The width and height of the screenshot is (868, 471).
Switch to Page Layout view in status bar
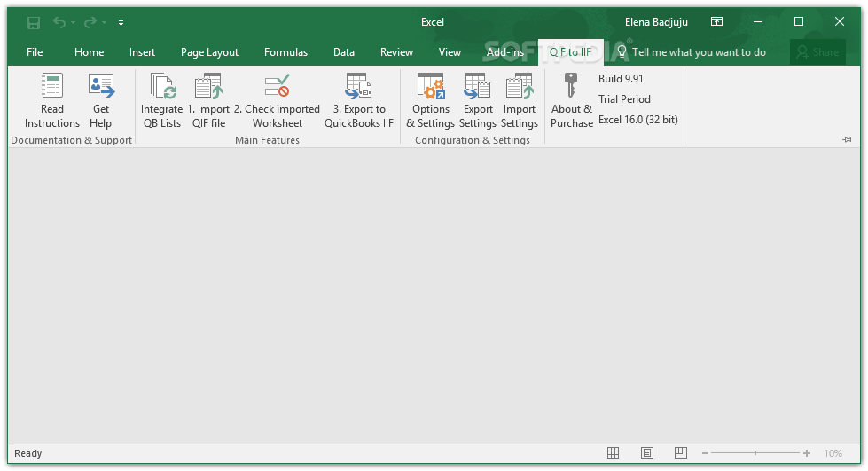[x=646, y=452]
